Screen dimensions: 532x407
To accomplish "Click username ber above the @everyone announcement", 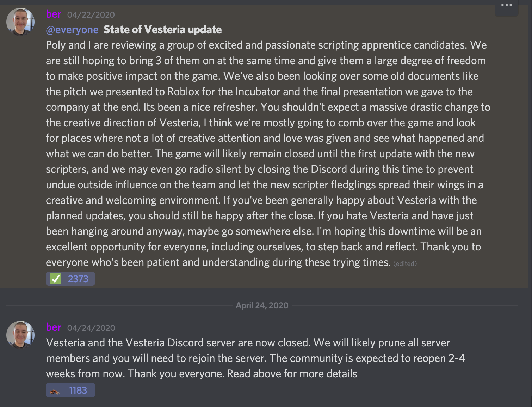I will pyautogui.click(x=54, y=14).
